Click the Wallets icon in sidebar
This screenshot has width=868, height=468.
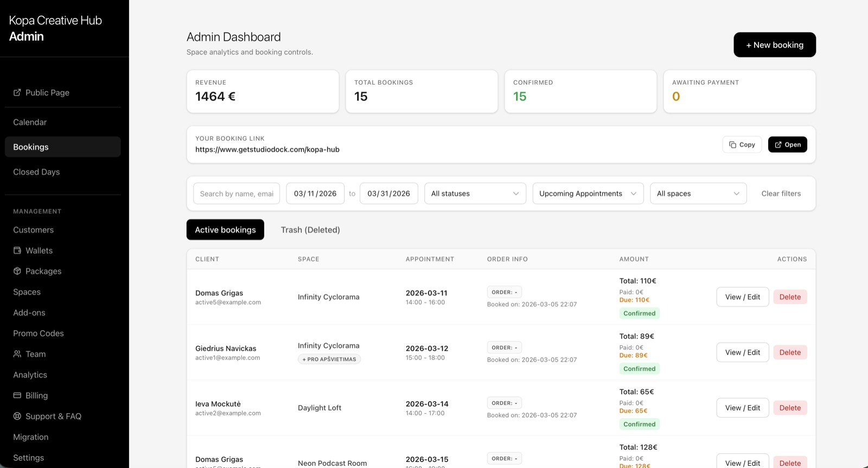pos(17,251)
